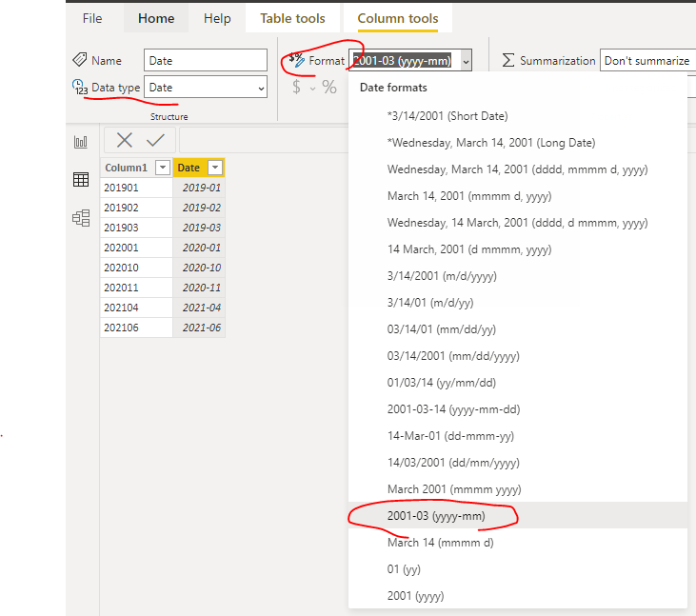Select format dddd, mmmm d, yyyy
The image size is (696, 616).
pos(518,169)
